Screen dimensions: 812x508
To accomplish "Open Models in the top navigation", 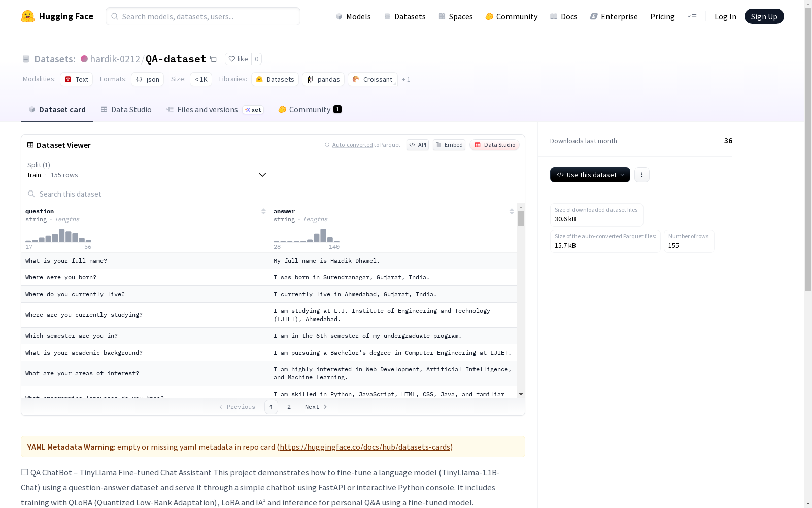I will coord(353,16).
